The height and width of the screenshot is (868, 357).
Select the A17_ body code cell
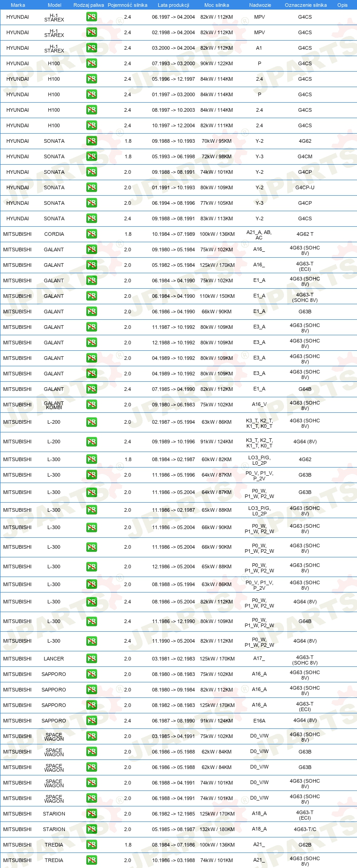click(259, 659)
